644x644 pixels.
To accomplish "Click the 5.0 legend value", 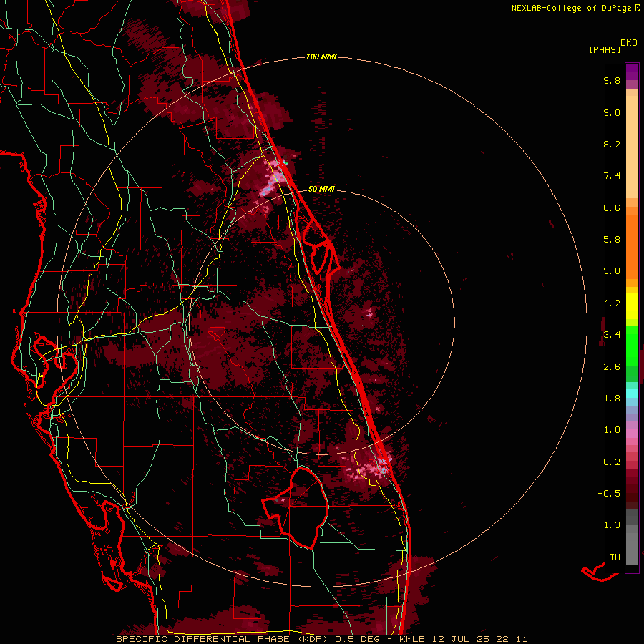I will tap(612, 271).
